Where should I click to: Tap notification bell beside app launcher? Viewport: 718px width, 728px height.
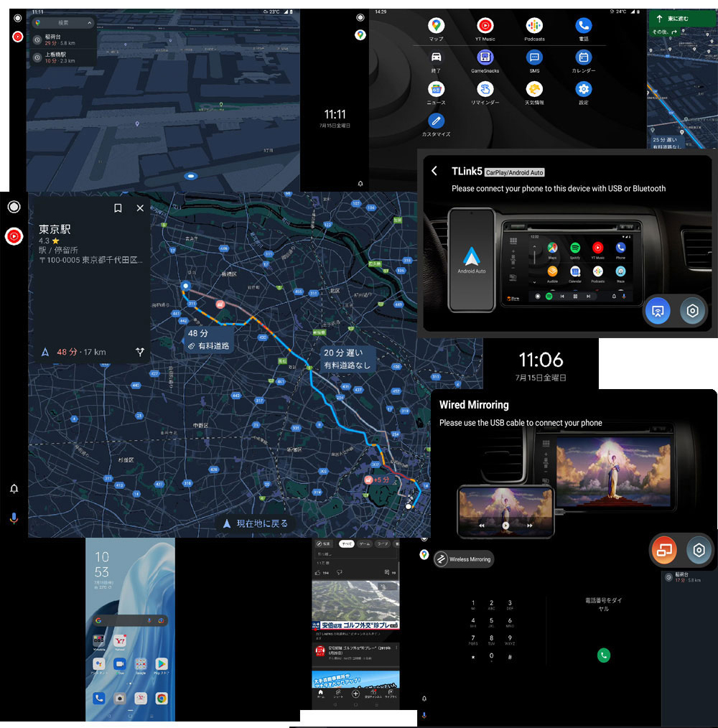(360, 183)
